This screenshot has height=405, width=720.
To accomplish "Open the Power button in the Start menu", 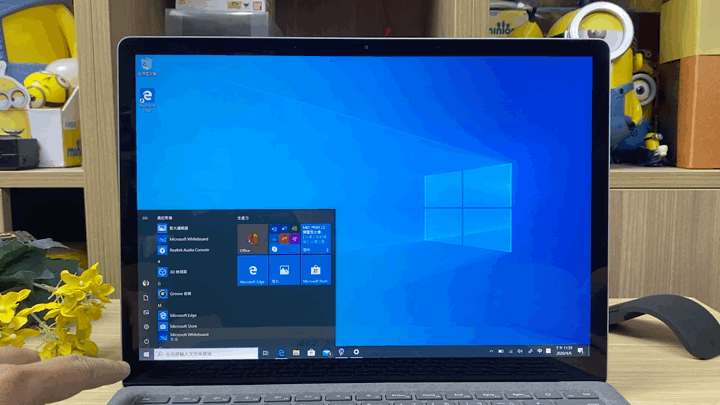I will 146,341.
